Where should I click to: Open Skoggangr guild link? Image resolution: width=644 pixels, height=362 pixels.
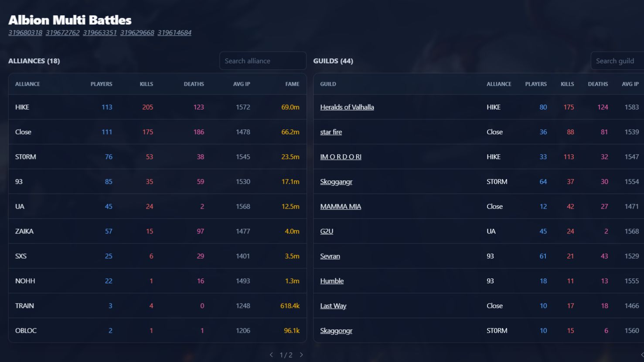click(336, 182)
